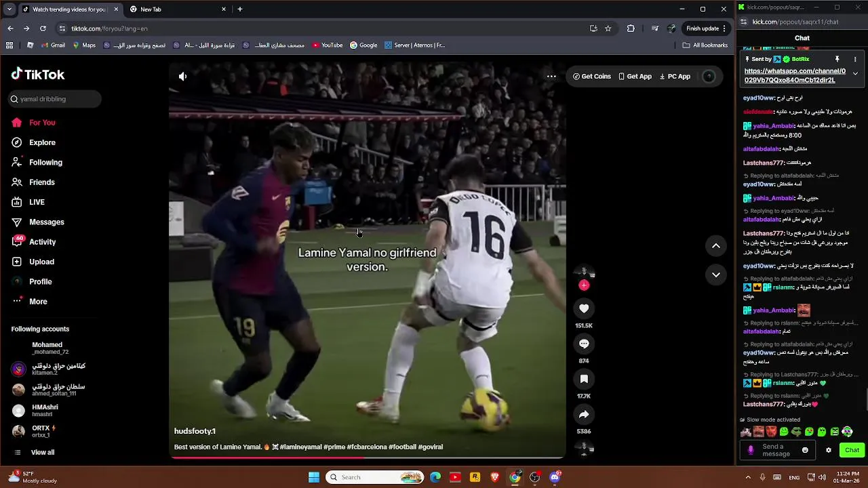
Task: Like the video using the heart icon
Action: click(584, 309)
